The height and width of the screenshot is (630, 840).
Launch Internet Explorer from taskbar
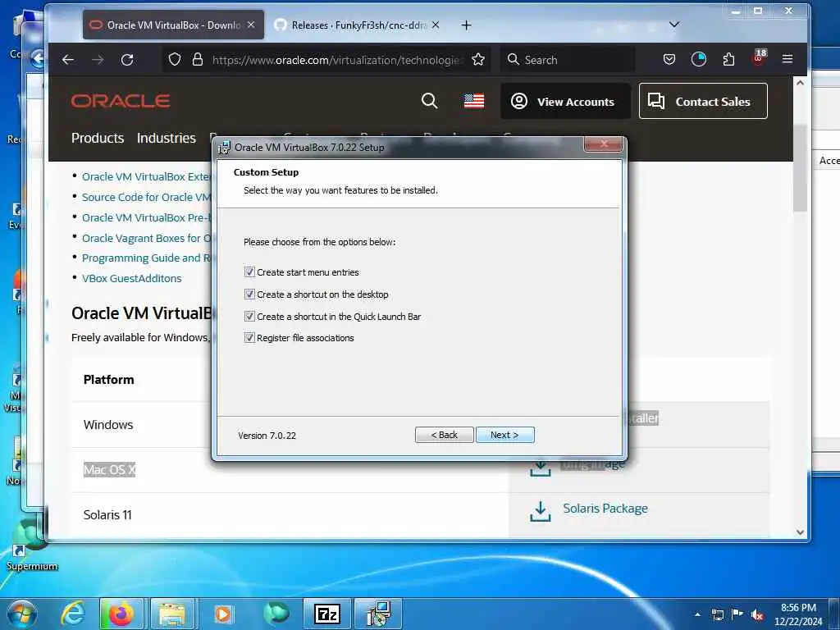pyautogui.click(x=73, y=614)
